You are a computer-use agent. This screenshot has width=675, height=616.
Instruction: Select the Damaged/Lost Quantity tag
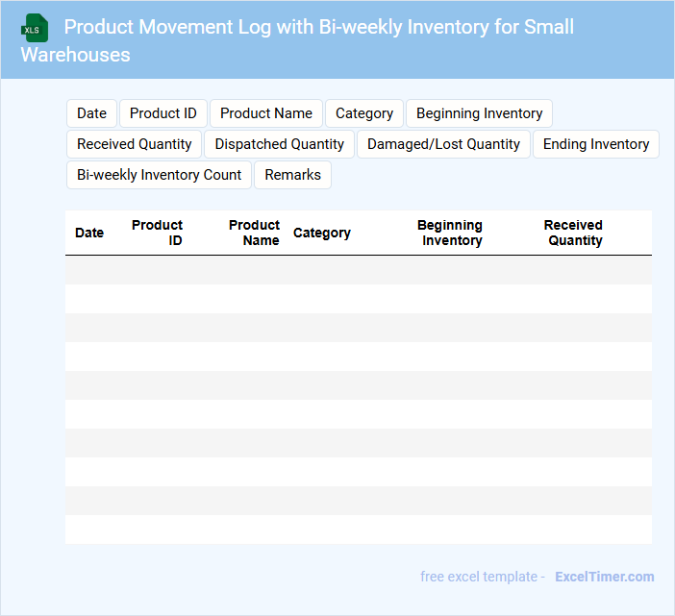(443, 144)
